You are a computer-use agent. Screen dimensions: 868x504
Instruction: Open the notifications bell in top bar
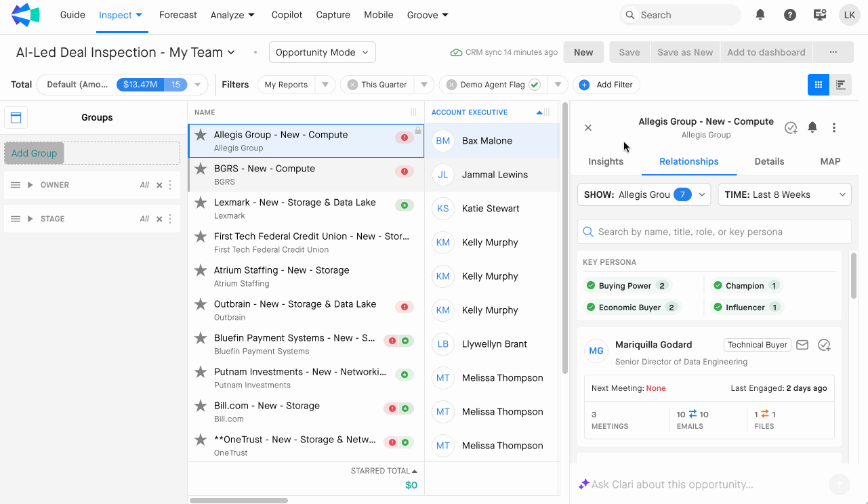click(760, 14)
